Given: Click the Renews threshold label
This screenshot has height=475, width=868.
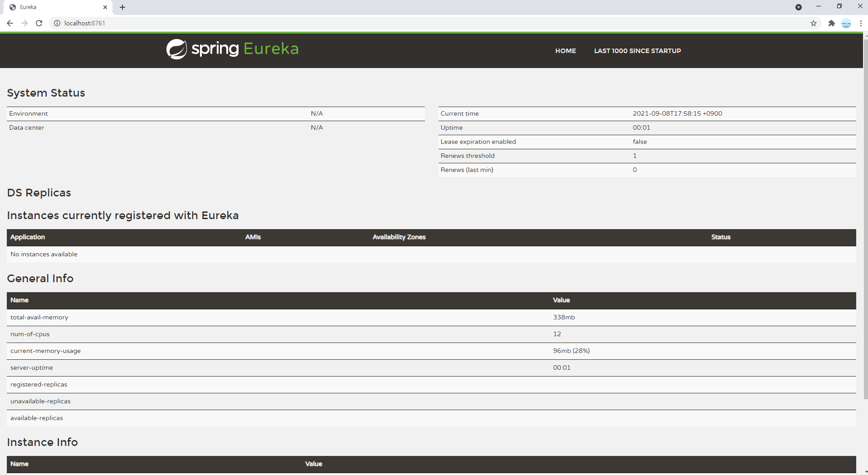Looking at the screenshot, I should tap(468, 156).
